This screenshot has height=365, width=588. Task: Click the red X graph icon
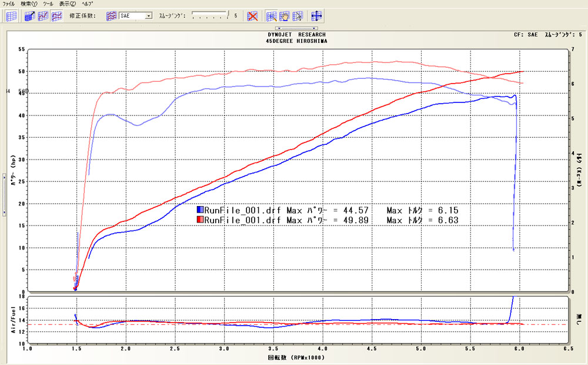(x=252, y=16)
